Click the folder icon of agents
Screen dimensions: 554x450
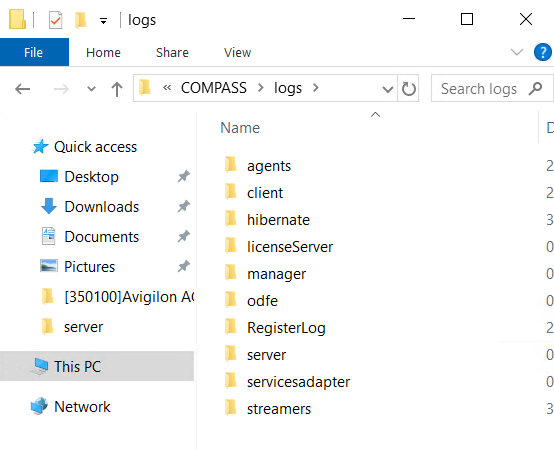pos(231,165)
